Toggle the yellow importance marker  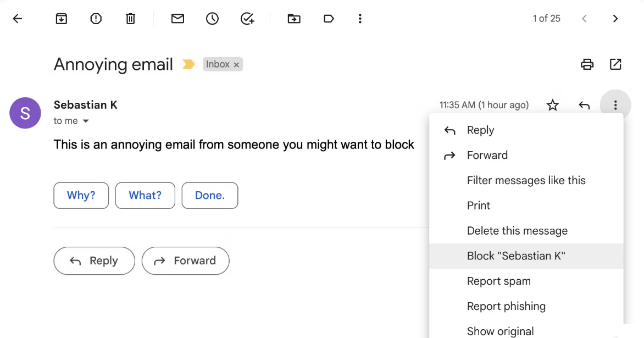188,64
